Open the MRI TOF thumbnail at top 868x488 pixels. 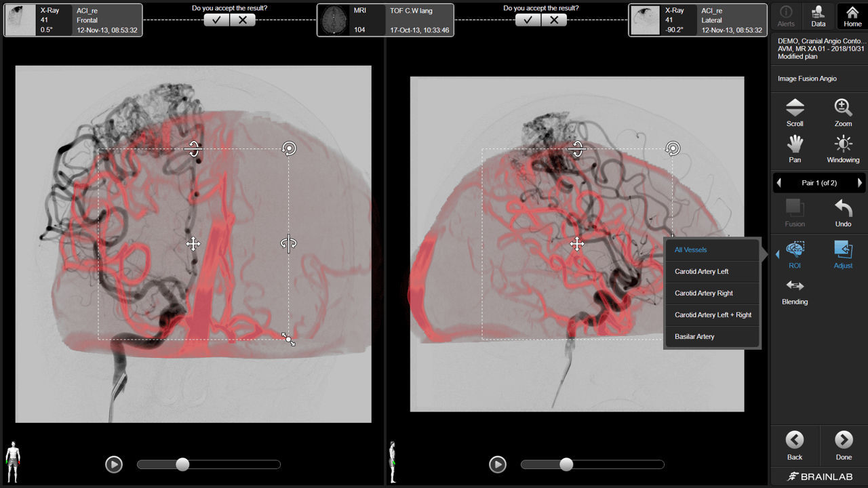click(332, 20)
